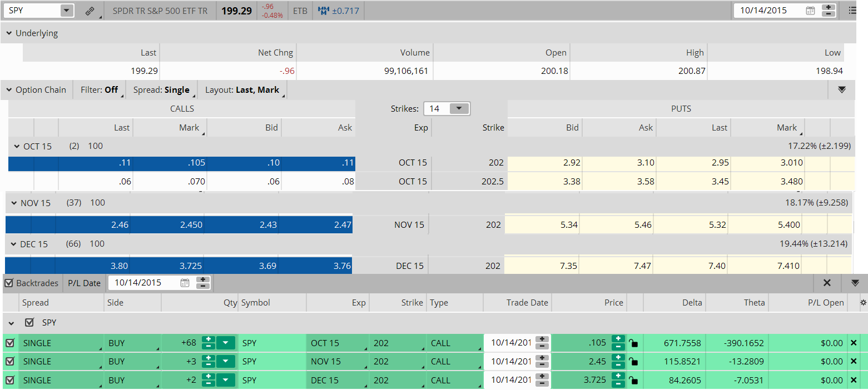868x390 pixels.
Task: Toggle the SPY group checkbox
Action: [29, 323]
